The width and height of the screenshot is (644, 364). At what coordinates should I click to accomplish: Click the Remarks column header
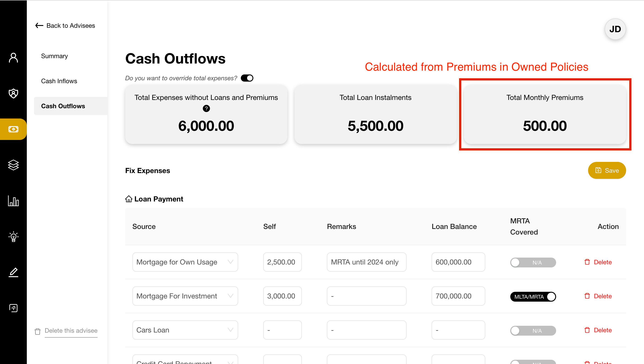pos(341,226)
